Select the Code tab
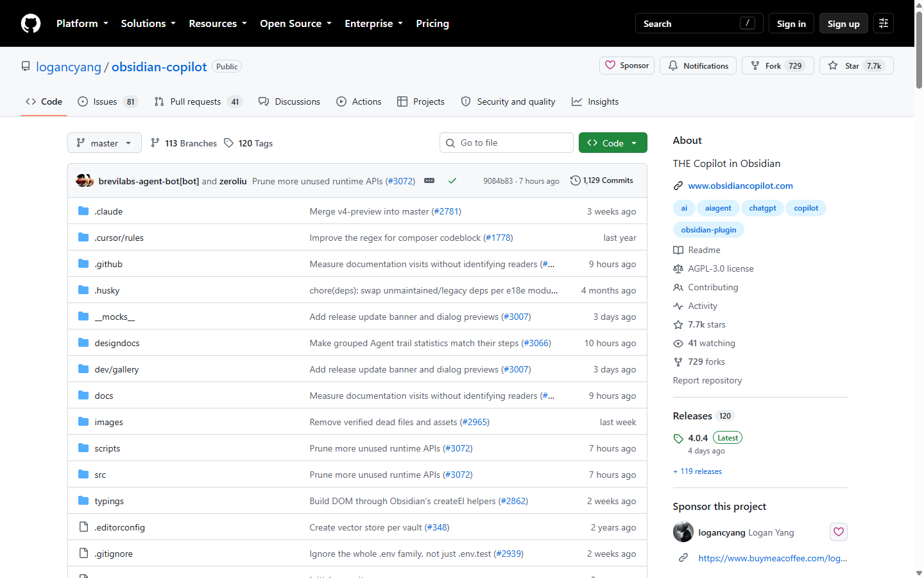The width and height of the screenshot is (924, 578). point(44,101)
